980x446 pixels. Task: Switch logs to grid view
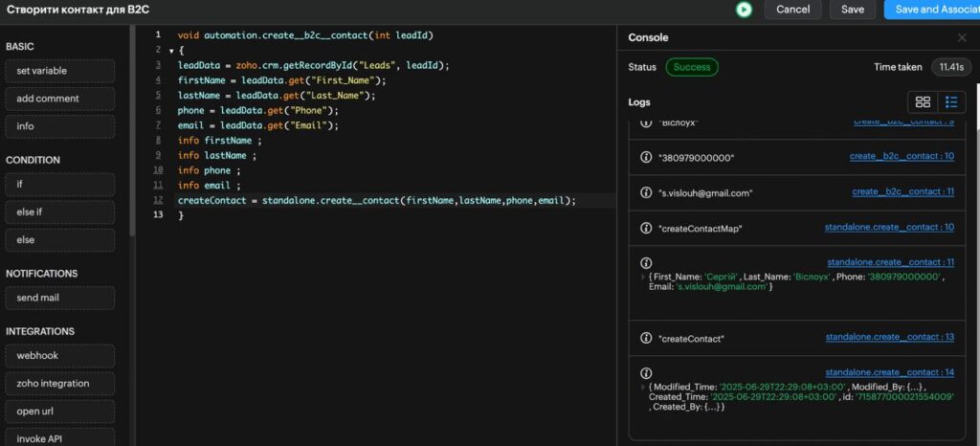tap(923, 101)
